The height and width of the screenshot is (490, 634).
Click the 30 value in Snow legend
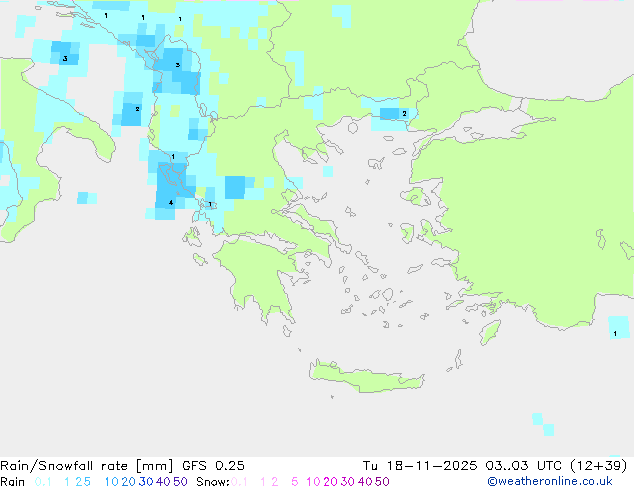click(348, 482)
